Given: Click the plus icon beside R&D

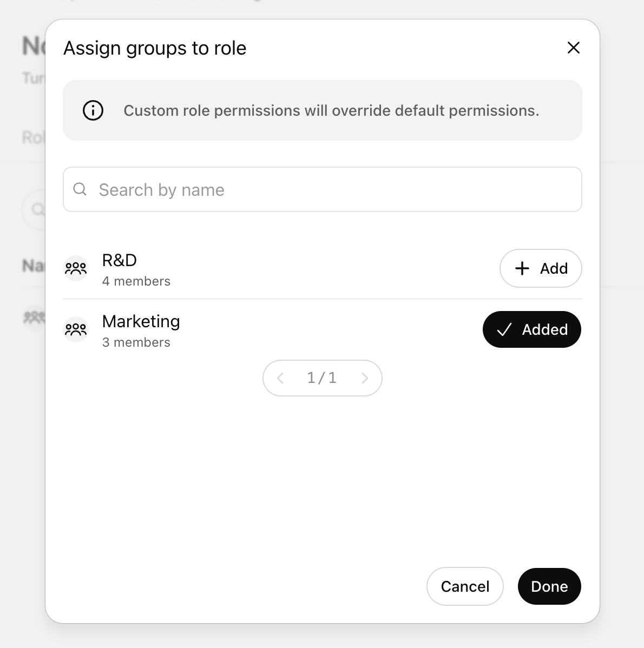Looking at the screenshot, I should [522, 268].
